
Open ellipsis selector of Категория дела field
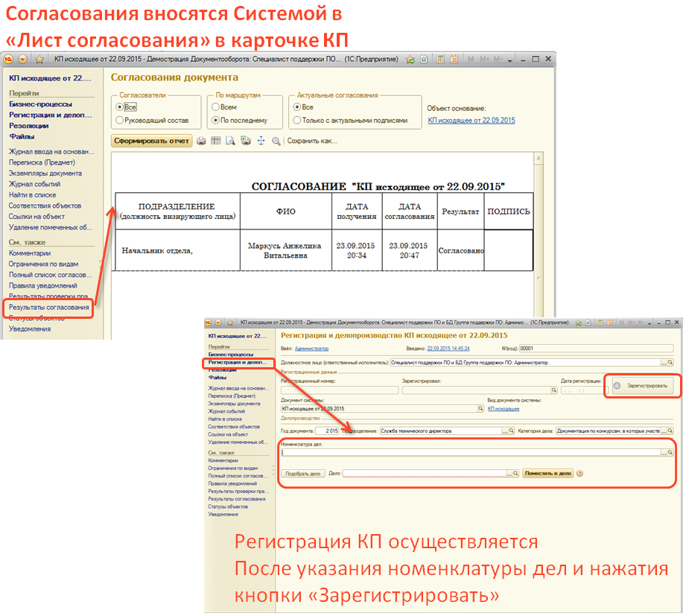point(662,431)
